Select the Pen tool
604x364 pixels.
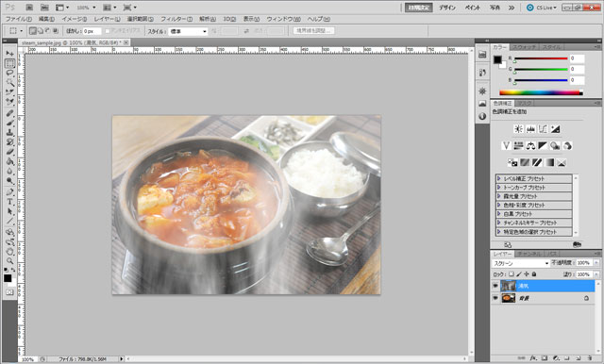click(x=10, y=192)
